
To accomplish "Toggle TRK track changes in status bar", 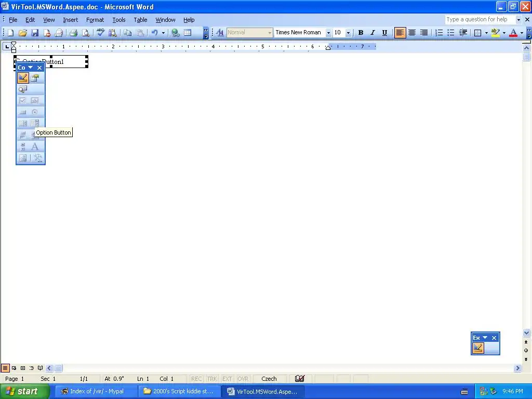I will pyautogui.click(x=212, y=379).
